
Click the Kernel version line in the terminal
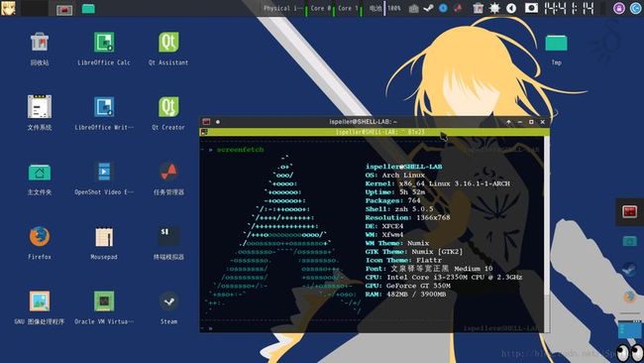(437, 183)
